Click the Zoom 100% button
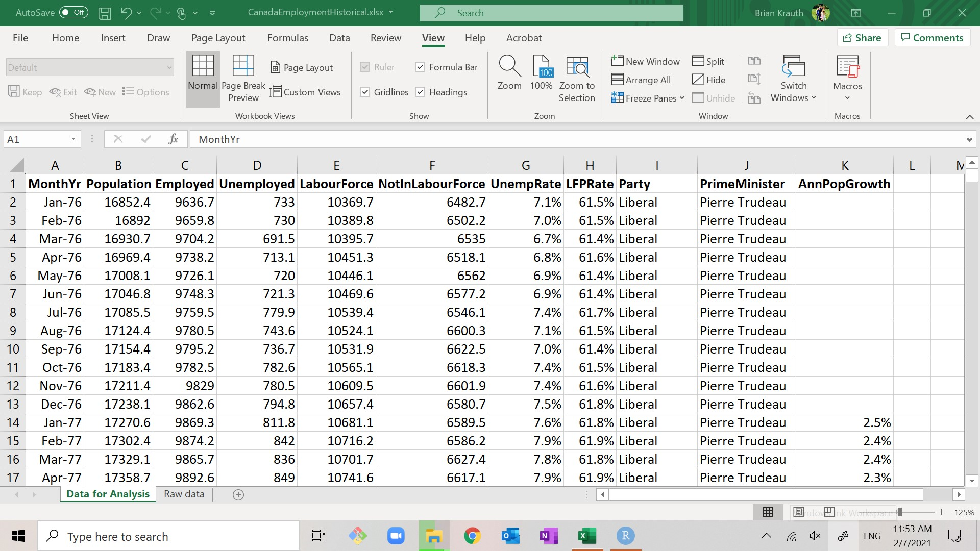 tap(543, 77)
